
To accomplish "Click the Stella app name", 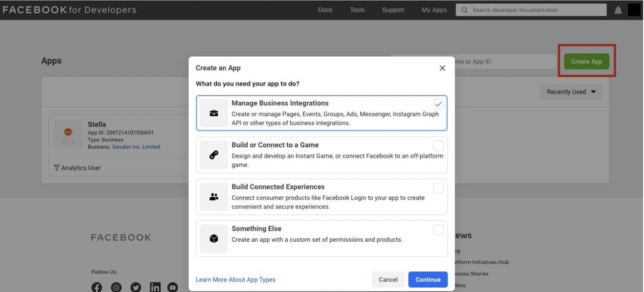I will [x=97, y=124].
